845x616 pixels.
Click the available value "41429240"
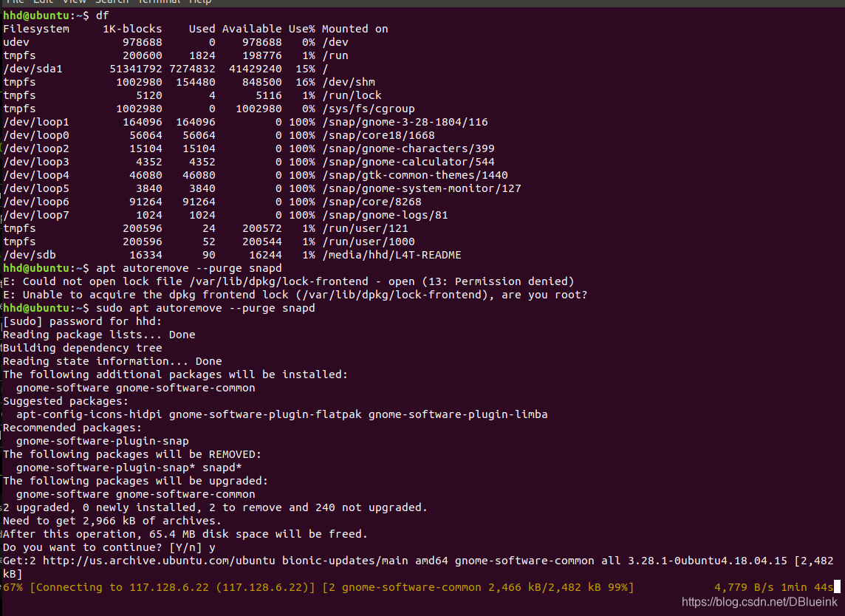(256, 69)
